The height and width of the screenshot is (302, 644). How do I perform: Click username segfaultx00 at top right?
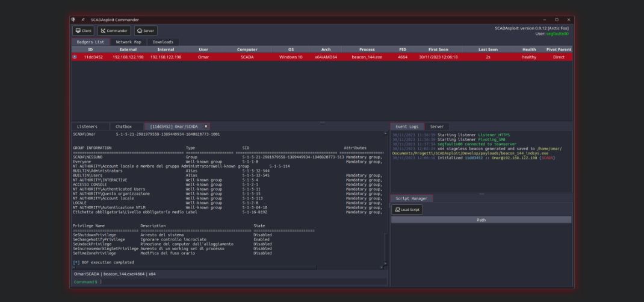pos(557,34)
